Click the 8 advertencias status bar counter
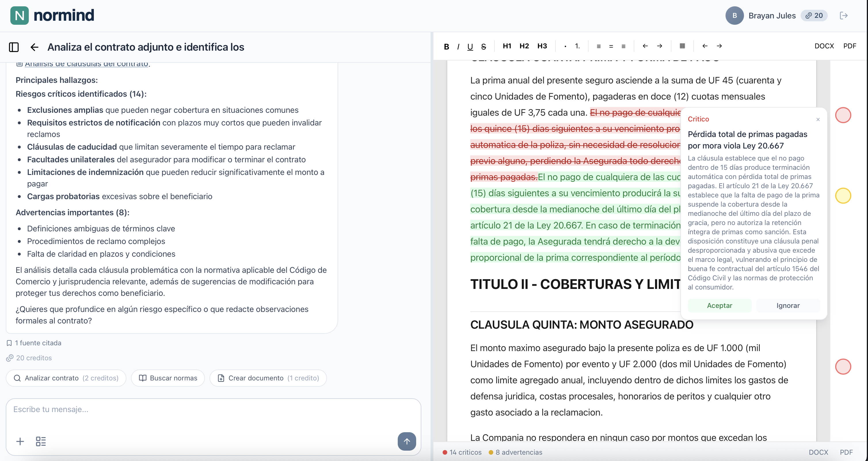868x461 pixels. 515,452
